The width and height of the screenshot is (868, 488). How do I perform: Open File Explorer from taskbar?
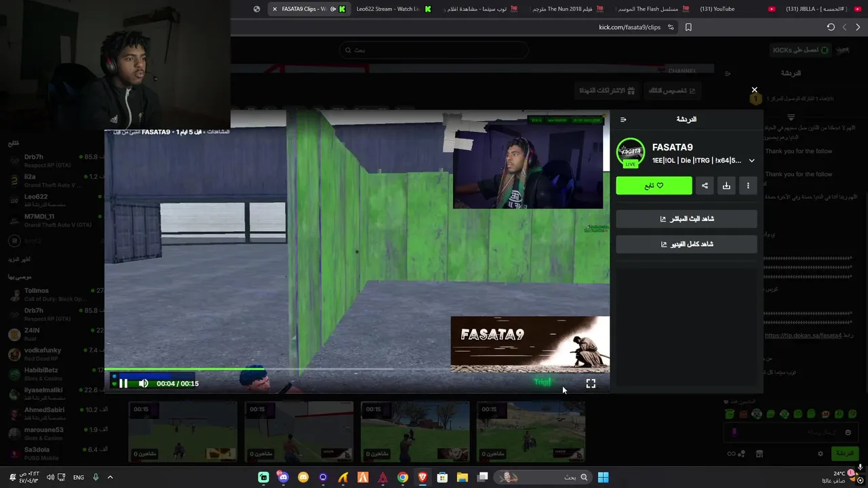[x=462, y=477]
